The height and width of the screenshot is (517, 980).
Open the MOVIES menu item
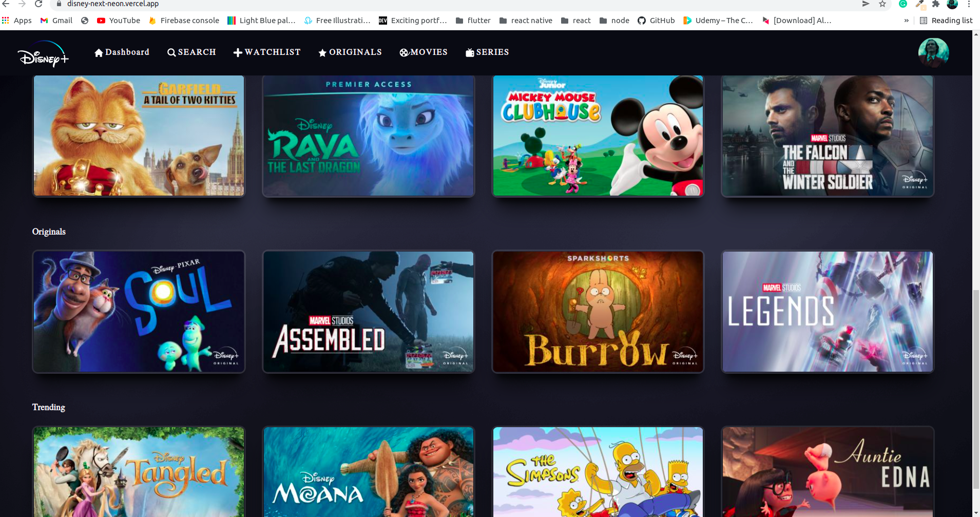pyautogui.click(x=424, y=52)
